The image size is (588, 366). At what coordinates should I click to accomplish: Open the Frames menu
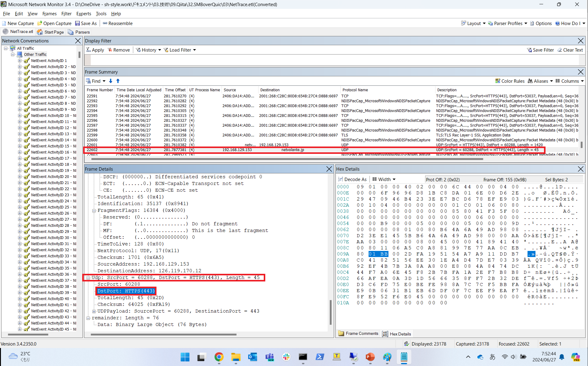50,14
